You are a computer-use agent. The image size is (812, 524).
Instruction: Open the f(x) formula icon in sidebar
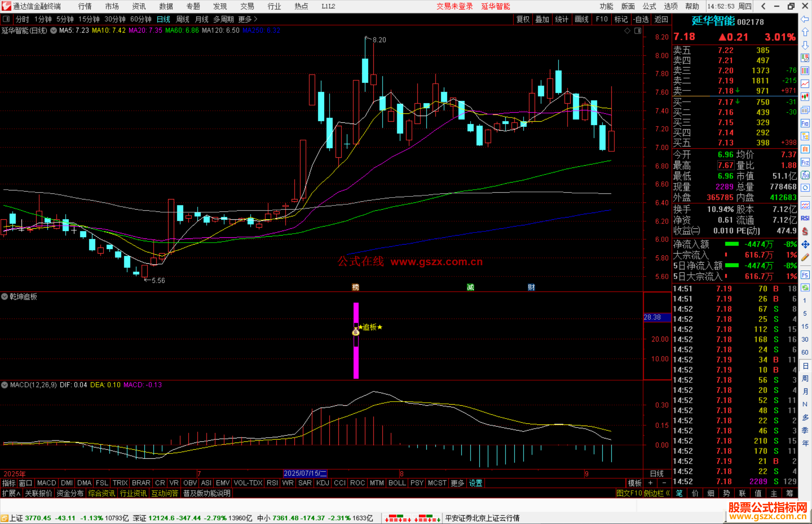tap(805, 175)
